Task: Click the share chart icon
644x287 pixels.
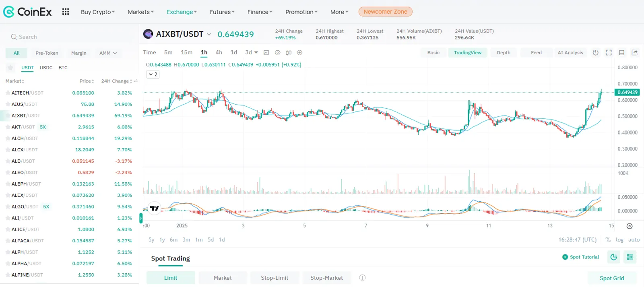Action: 635,52
